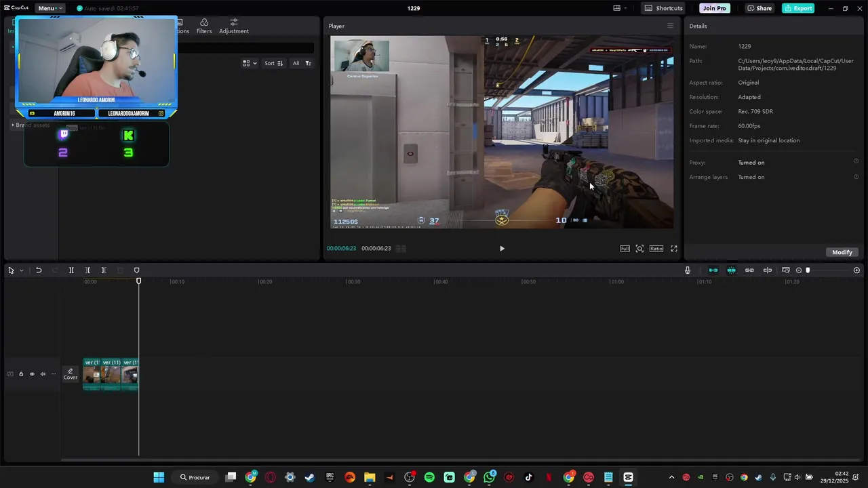868x488 pixels.
Task: Zoom in the timeline
Action: (856, 270)
